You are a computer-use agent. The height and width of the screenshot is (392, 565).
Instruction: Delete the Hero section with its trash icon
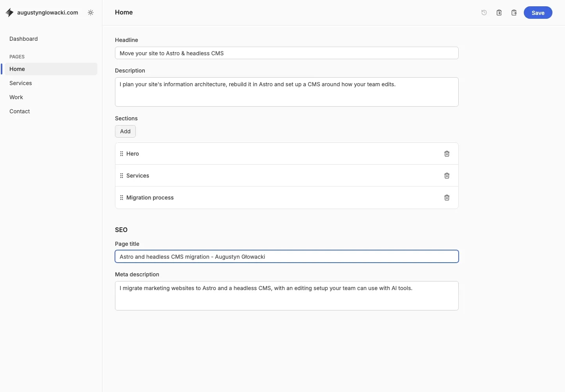(447, 154)
